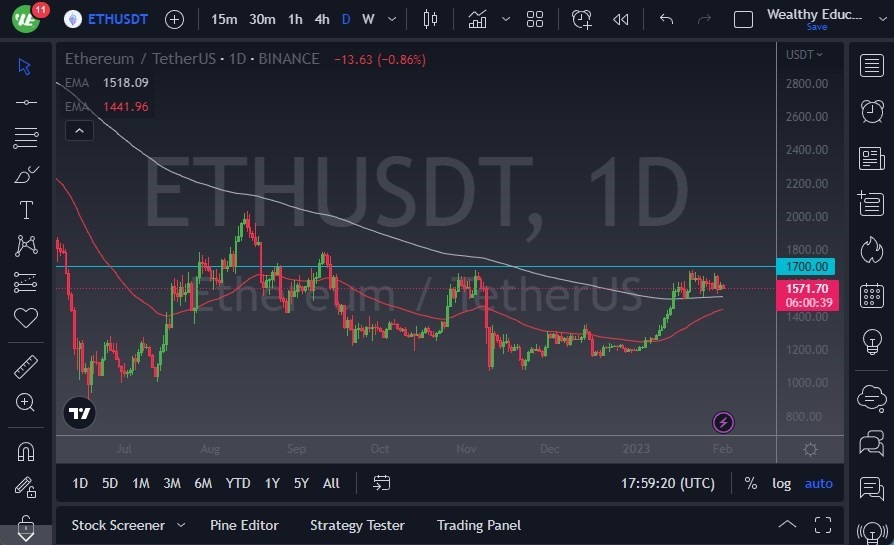This screenshot has width=894, height=545.
Task: Toggle magnet mode
Action: tap(26, 452)
